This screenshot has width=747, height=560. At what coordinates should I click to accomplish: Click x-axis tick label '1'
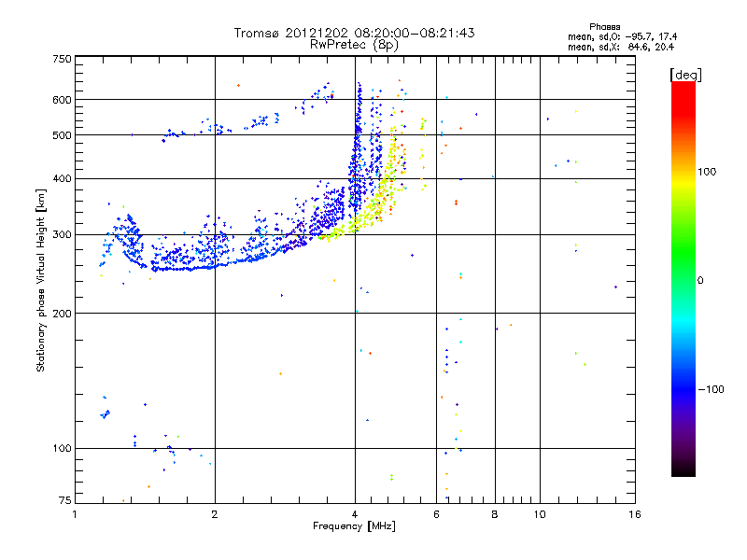point(75,514)
